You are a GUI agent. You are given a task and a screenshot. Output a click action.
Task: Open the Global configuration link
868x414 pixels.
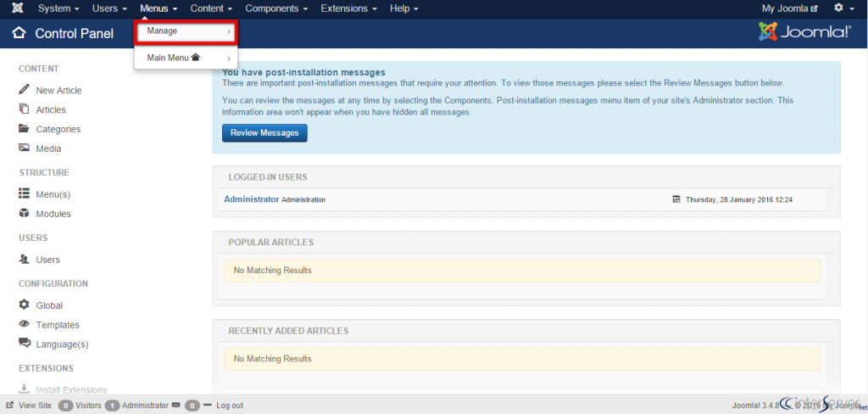[49, 305]
